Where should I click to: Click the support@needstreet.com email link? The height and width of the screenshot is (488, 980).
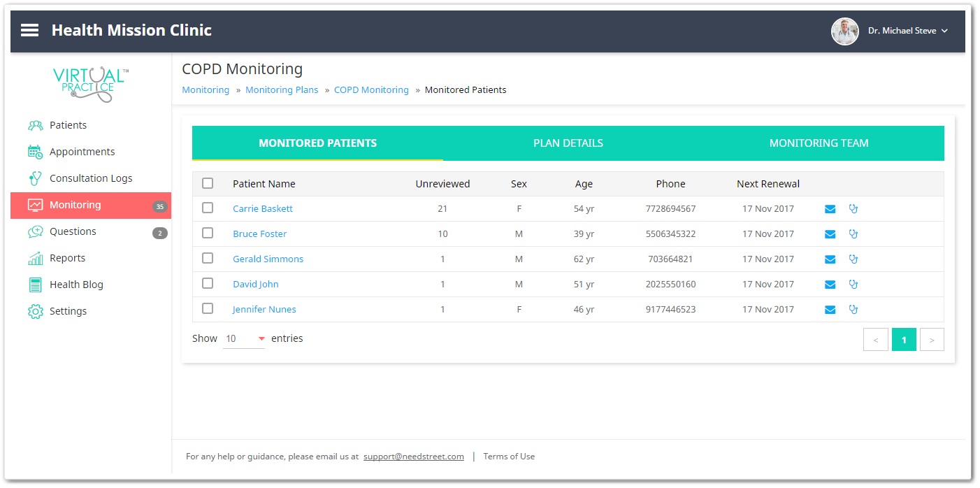(414, 457)
